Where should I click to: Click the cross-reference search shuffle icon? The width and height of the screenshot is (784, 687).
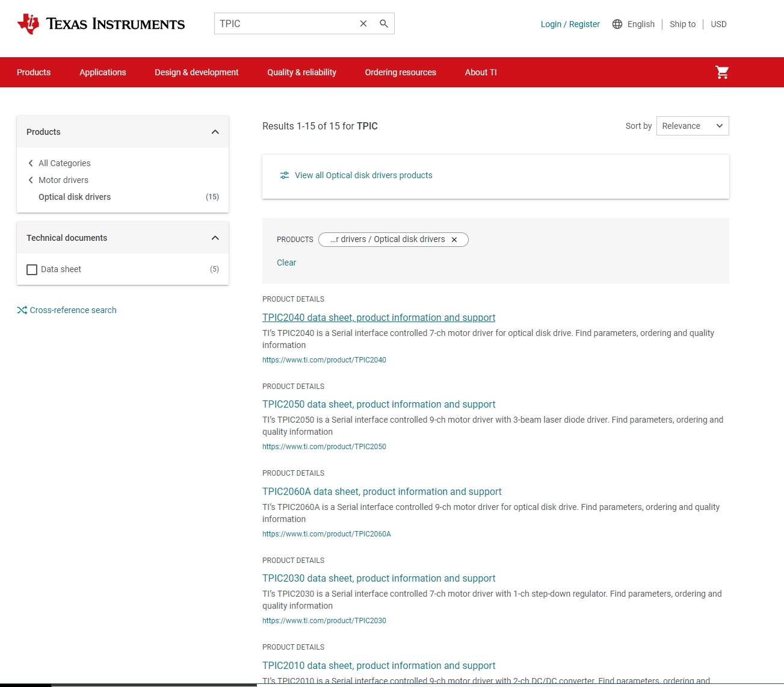tap(22, 310)
